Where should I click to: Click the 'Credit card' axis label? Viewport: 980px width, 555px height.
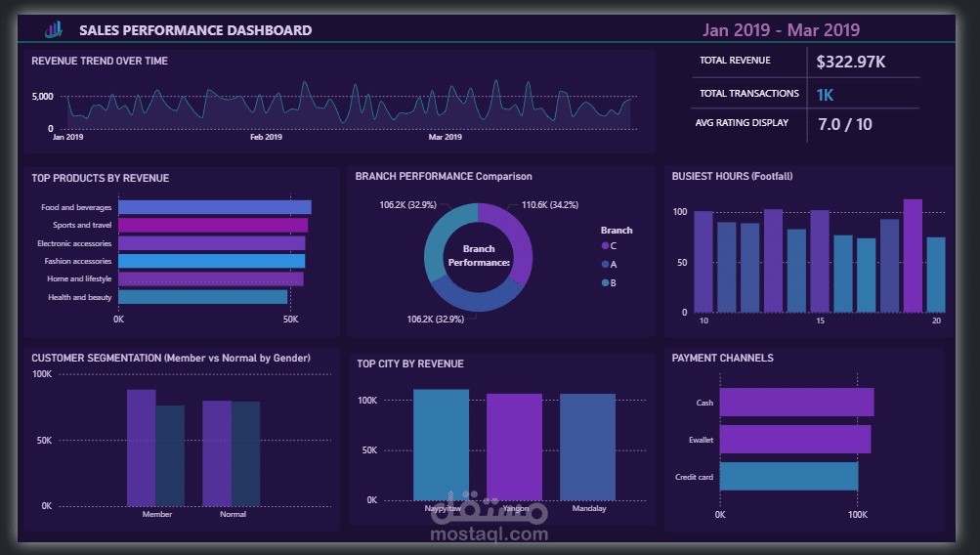(694, 477)
